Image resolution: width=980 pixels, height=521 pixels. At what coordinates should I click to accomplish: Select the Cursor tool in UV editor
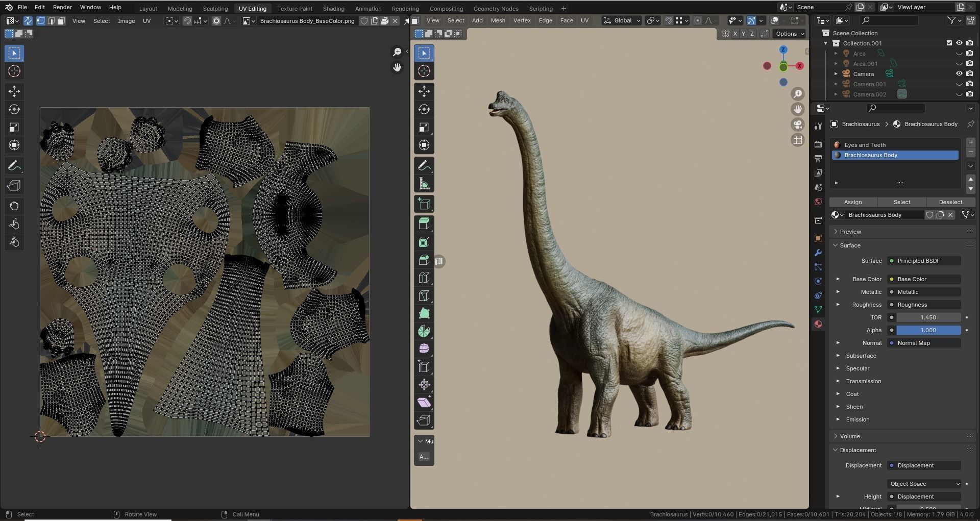14,71
